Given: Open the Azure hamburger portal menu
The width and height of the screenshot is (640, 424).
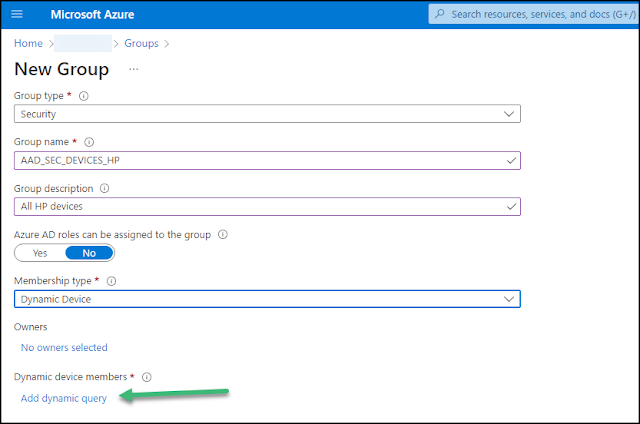Looking at the screenshot, I should pos(17,14).
